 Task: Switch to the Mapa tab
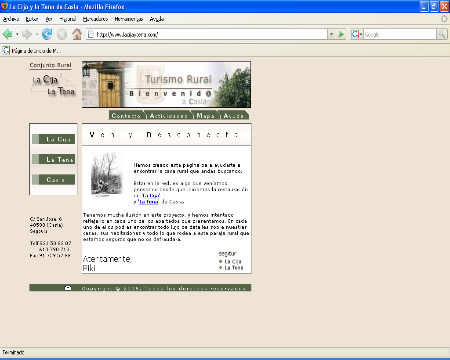click(x=206, y=115)
